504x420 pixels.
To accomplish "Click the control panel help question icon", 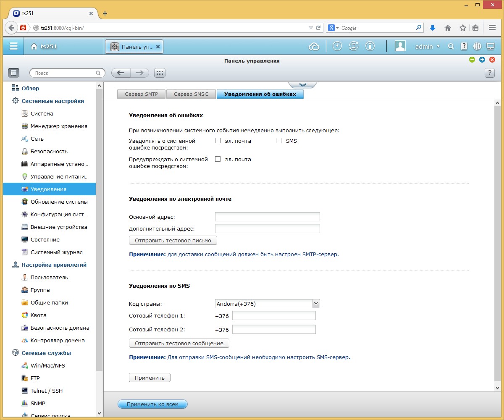I will pos(489,73).
